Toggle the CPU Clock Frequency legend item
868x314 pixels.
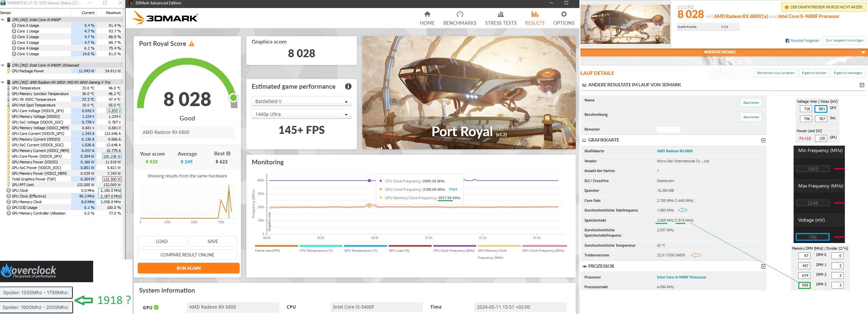tap(454, 248)
